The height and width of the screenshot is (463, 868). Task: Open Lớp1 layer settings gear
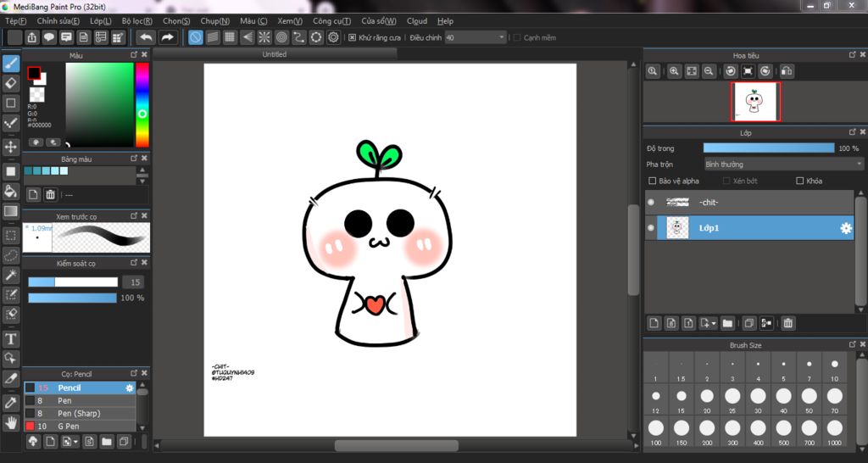click(x=846, y=228)
